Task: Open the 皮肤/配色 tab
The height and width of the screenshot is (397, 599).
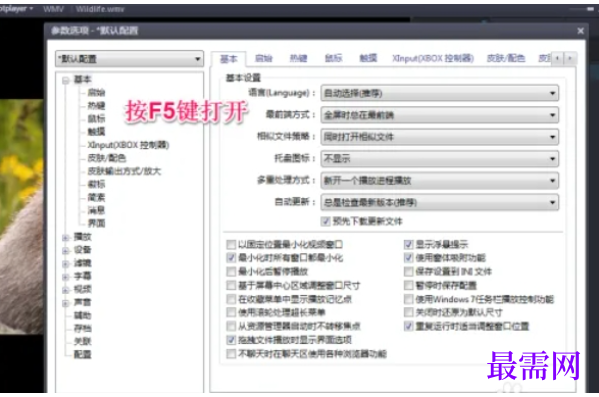Action: (506, 58)
